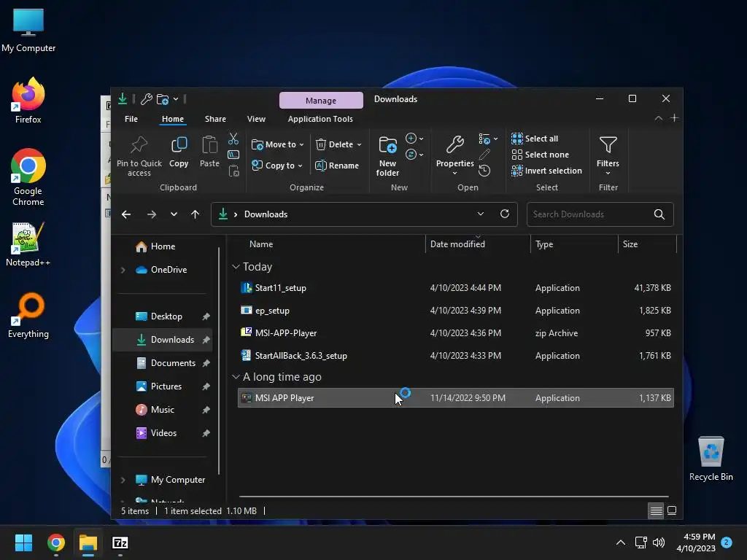747x560 pixels.
Task: Expand the My Computer tree node
Action: click(123, 480)
